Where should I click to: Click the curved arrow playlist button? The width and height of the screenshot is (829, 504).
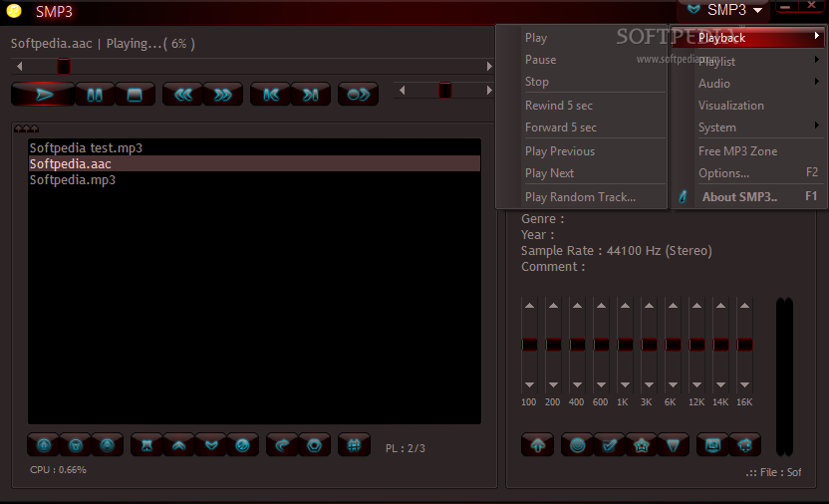tap(282, 445)
